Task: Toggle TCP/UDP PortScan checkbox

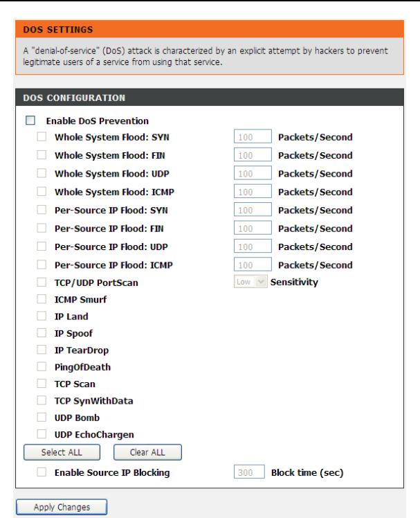Action: (x=42, y=282)
